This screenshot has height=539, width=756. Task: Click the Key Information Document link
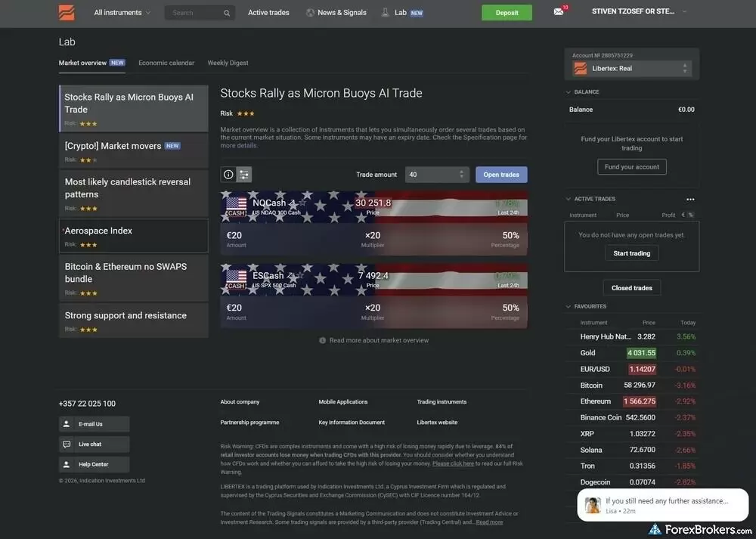(352, 423)
